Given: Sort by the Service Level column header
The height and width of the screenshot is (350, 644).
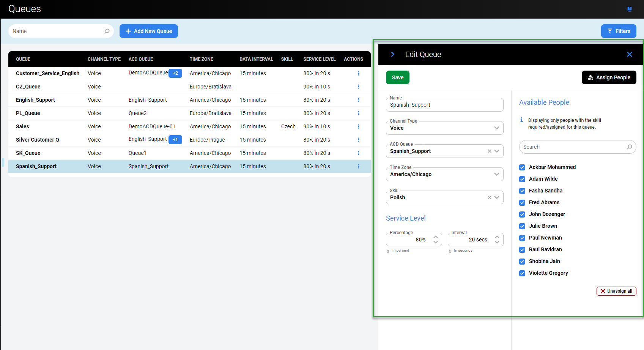Looking at the screenshot, I should [x=319, y=59].
